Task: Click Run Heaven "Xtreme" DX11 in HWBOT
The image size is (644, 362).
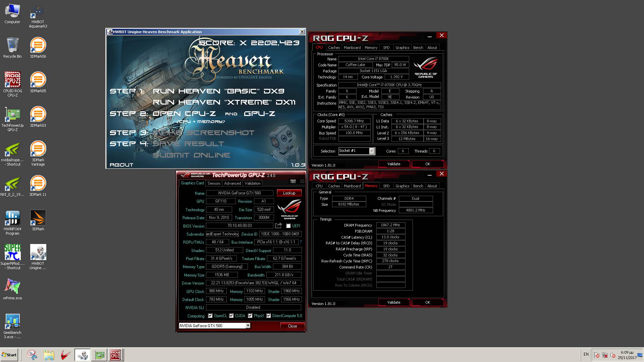Action: tap(224, 102)
